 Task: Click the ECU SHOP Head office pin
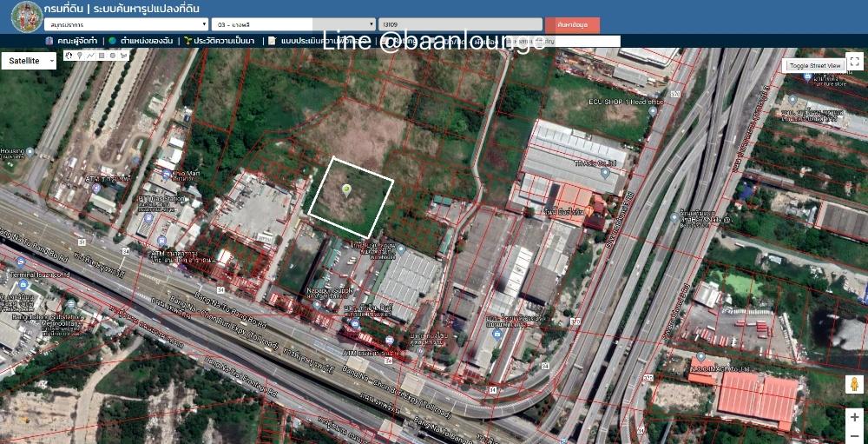coord(652,111)
